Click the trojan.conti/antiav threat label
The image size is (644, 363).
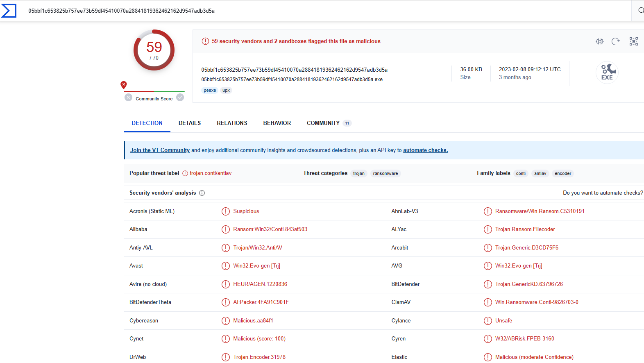point(211,173)
